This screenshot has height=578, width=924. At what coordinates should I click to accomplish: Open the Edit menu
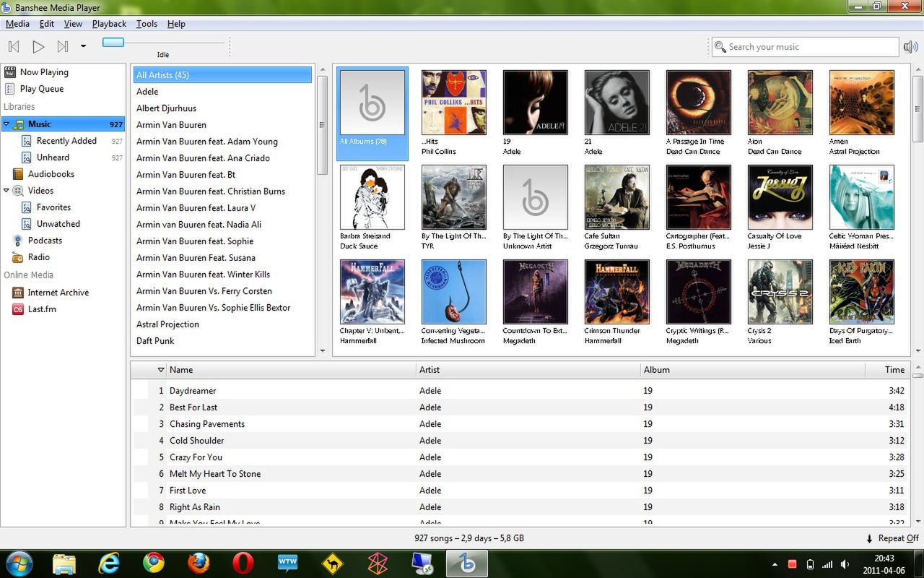pos(47,24)
